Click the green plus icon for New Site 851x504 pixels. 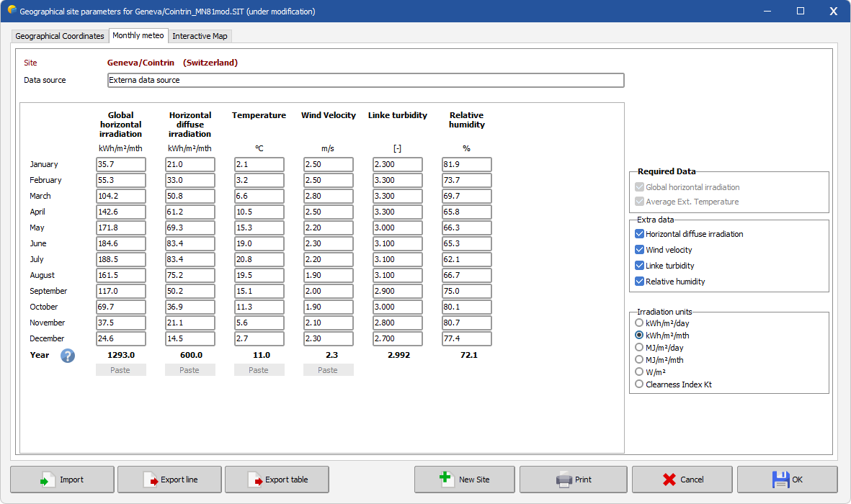click(446, 479)
